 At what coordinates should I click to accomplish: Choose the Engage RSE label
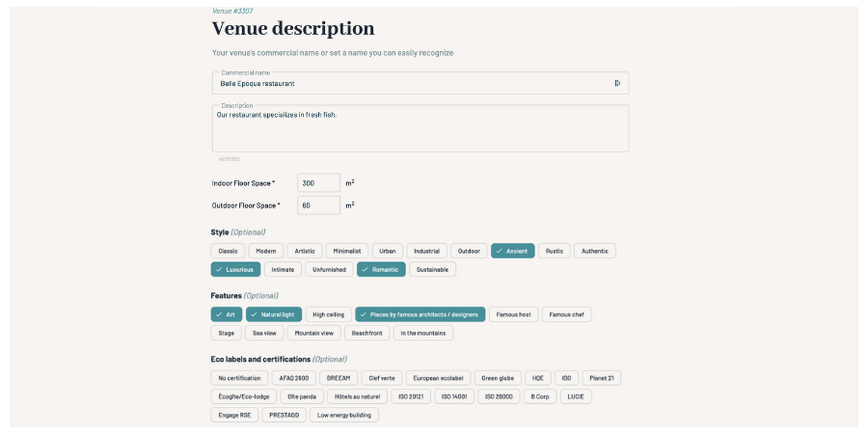(x=234, y=415)
